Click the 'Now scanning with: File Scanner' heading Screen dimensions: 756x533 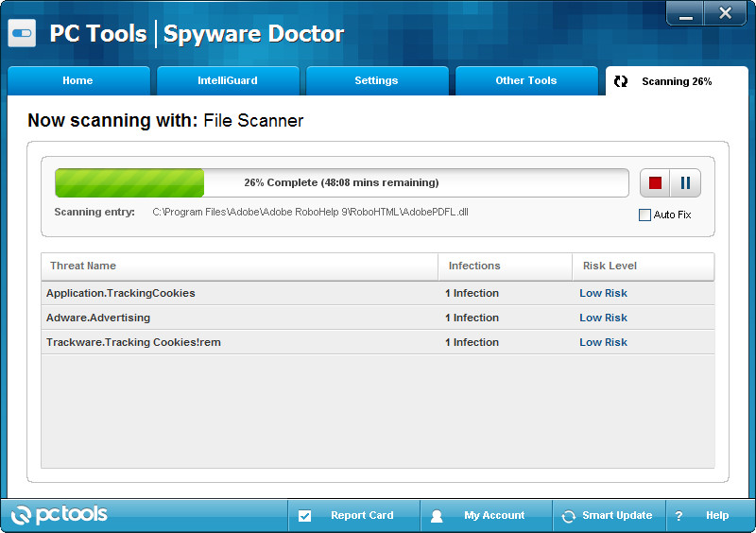(x=165, y=121)
